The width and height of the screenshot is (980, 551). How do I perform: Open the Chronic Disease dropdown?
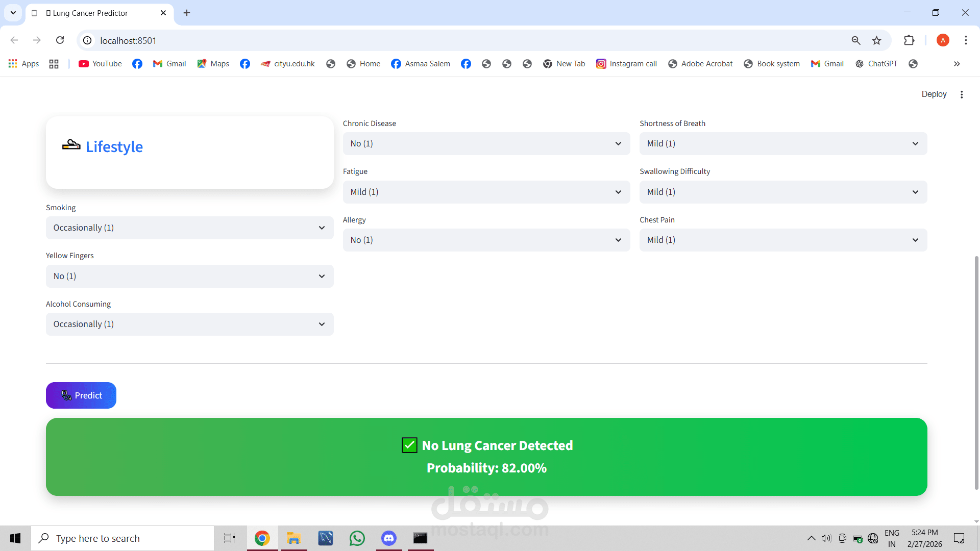[x=486, y=144]
